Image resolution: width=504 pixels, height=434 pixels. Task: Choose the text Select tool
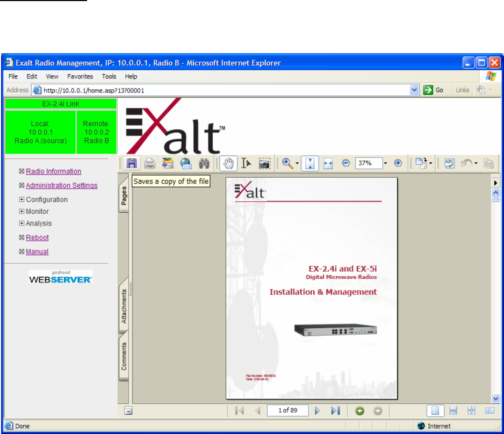[246, 163]
